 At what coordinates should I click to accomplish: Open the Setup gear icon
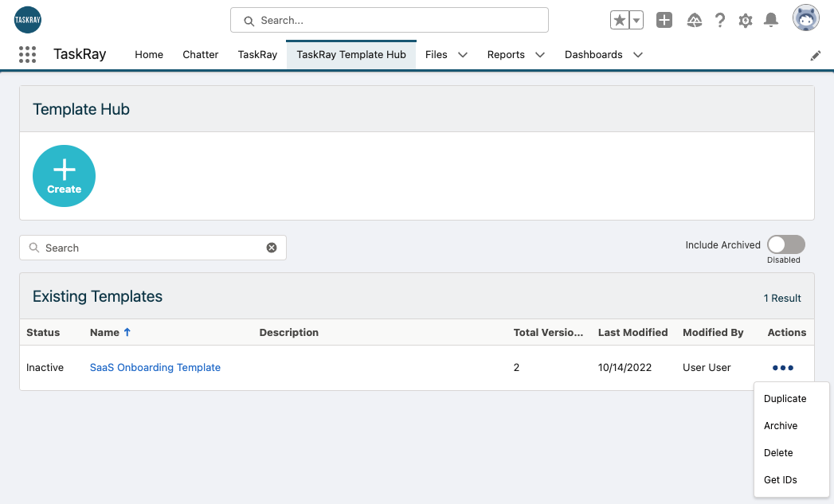[x=746, y=21]
